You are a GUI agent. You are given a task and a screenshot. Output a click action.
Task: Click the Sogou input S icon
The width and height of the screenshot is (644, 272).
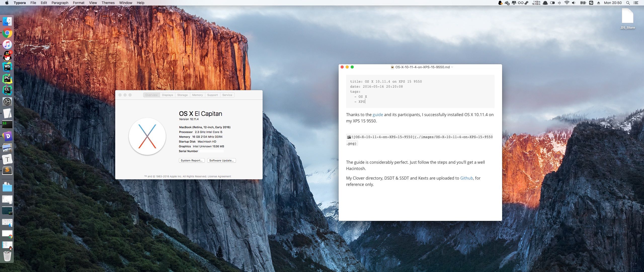pos(591,3)
